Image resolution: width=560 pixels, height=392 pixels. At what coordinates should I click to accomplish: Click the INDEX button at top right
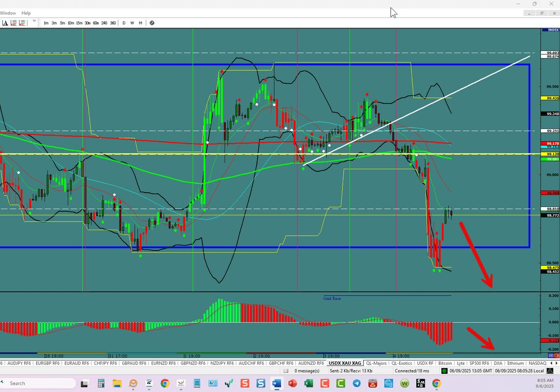(550, 29)
